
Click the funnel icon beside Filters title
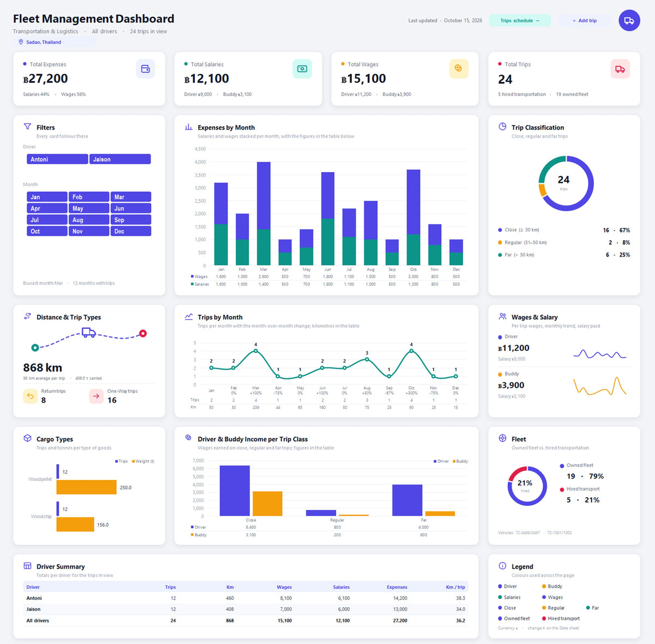click(x=27, y=127)
